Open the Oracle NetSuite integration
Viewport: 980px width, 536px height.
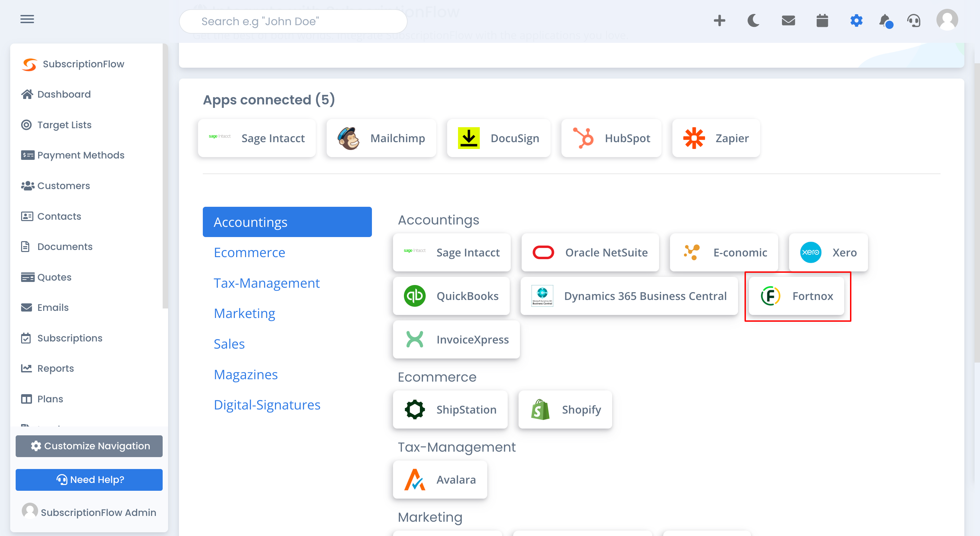pos(590,252)
